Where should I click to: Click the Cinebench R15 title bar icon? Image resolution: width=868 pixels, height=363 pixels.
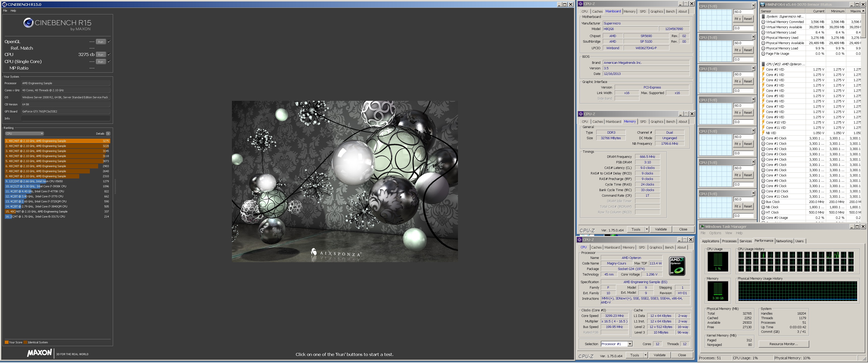4,4
